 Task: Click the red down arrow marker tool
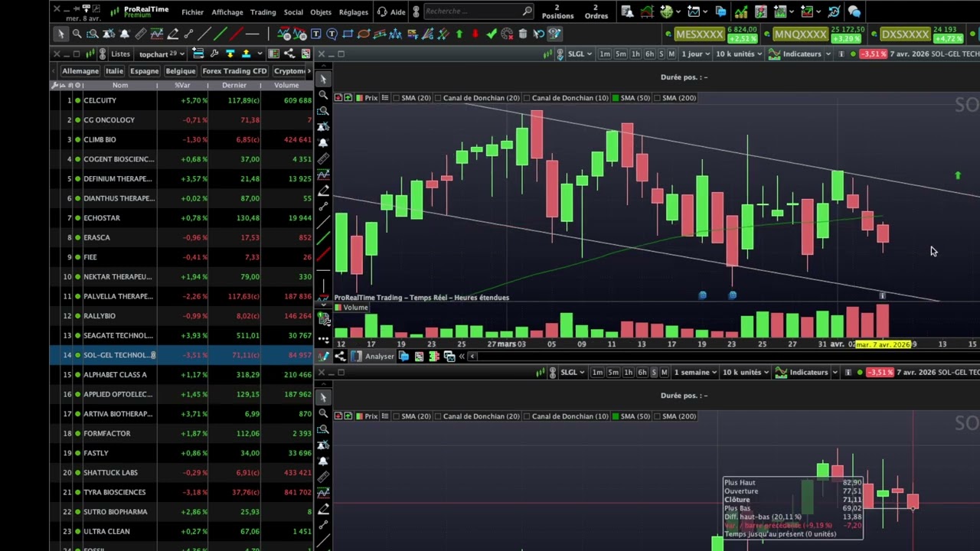(475, 34)
